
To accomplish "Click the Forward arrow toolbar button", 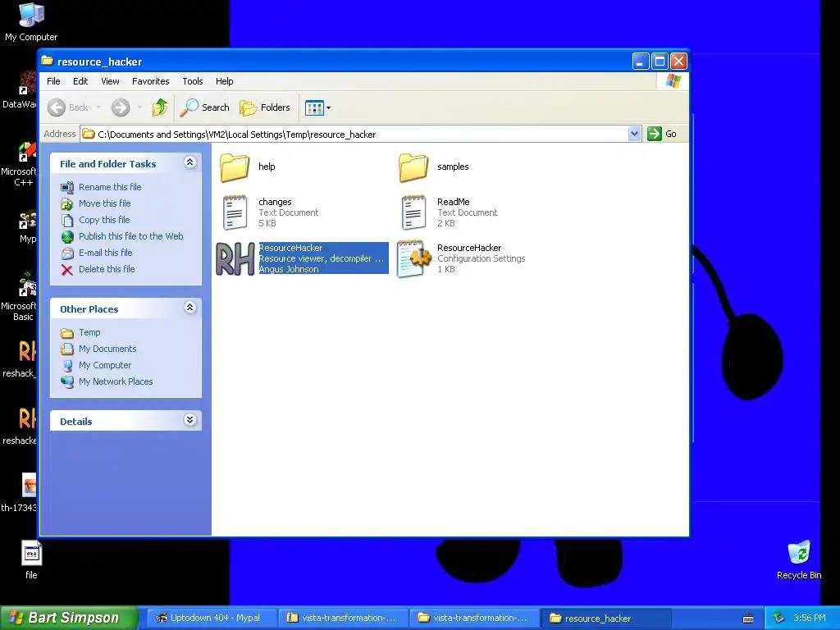I will [x=121, y=107].
